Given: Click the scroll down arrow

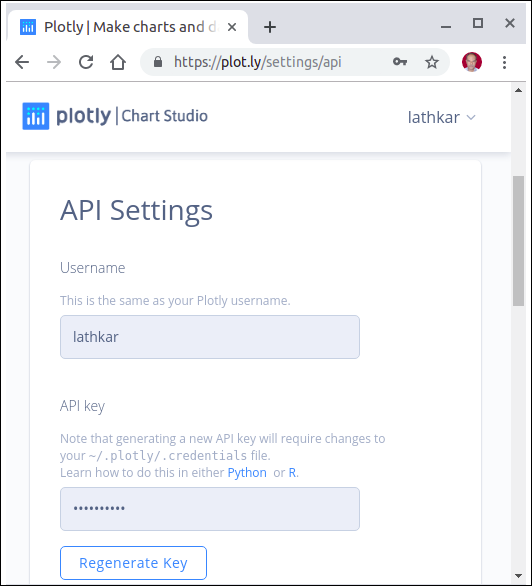Looking at the screenshot, I should tap(519, 576).
